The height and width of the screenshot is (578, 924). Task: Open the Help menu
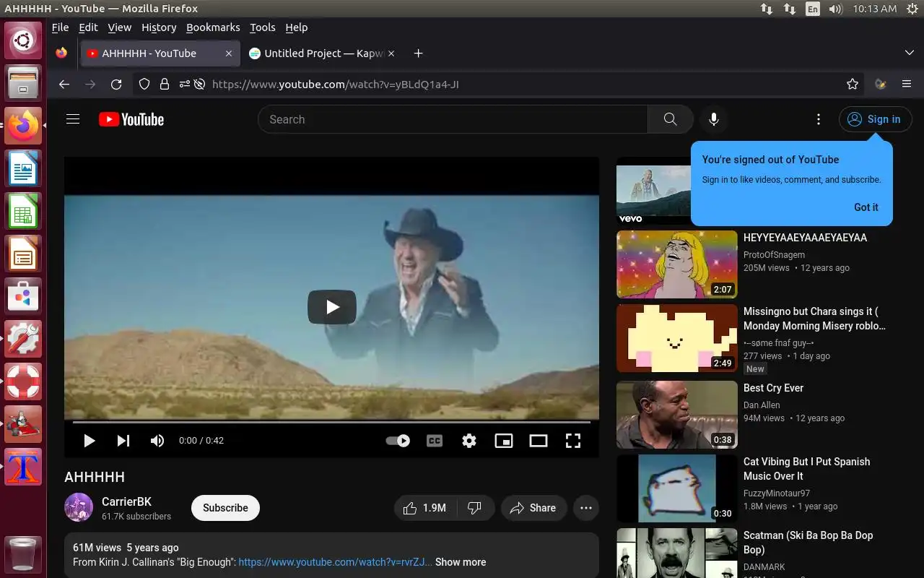pos(297,27)
